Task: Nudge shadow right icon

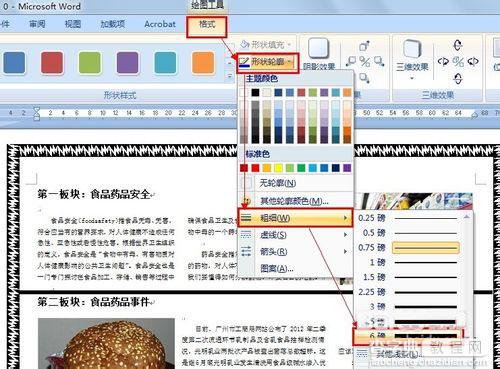Action: (x=379, y=61)
